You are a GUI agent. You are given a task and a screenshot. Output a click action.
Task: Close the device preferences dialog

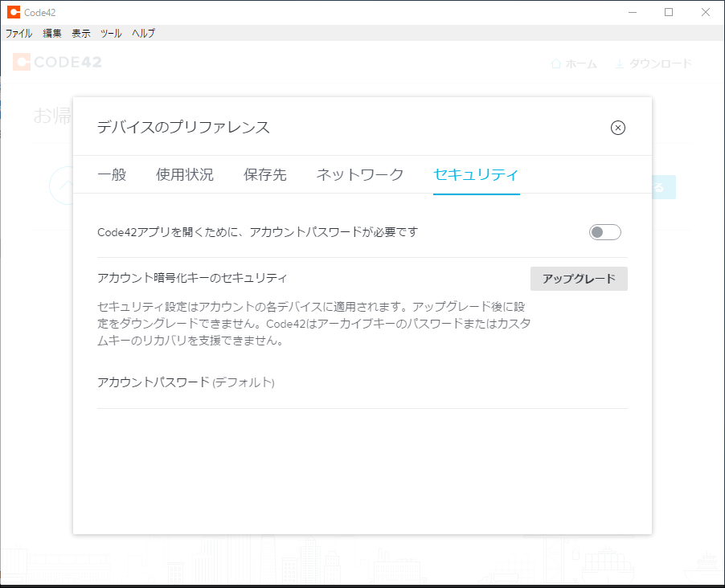click(618, 128)
